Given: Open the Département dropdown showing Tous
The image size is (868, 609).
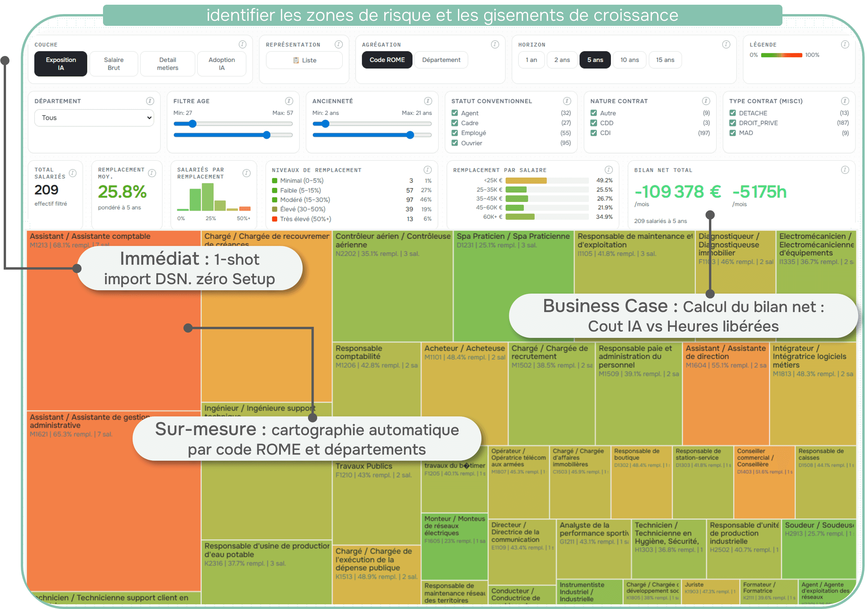Looking at the screenshot, I should point(94,118).
